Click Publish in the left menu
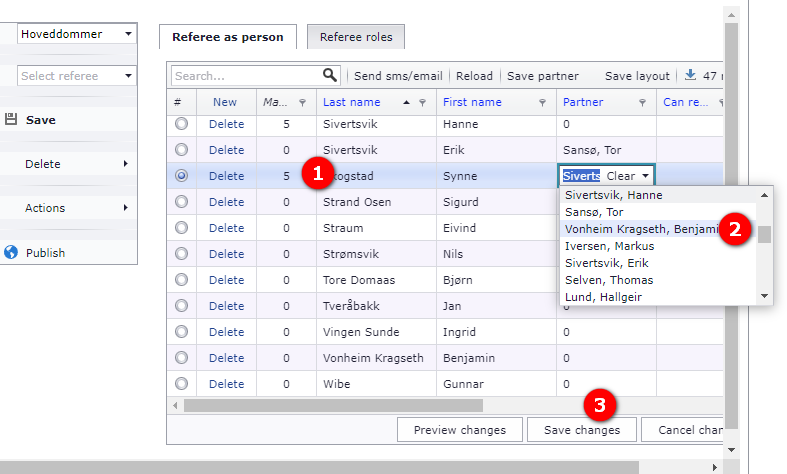787x474 pixels. 45,253
